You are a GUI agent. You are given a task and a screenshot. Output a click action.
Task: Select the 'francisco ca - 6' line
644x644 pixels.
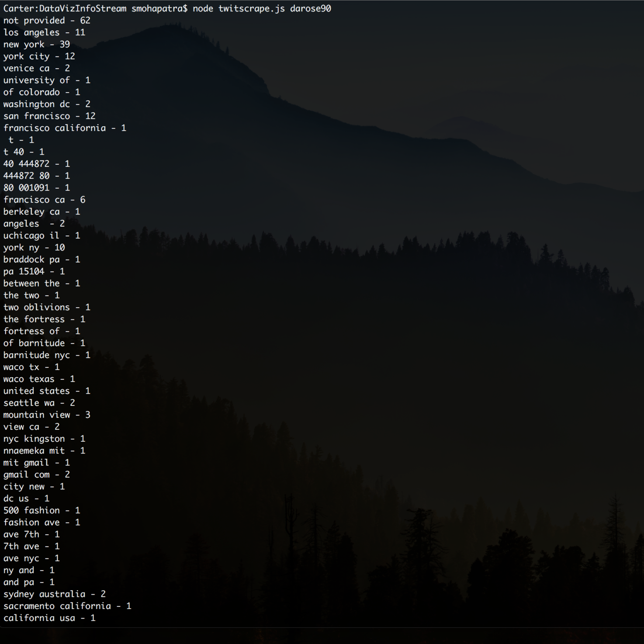tap(45, 200)
